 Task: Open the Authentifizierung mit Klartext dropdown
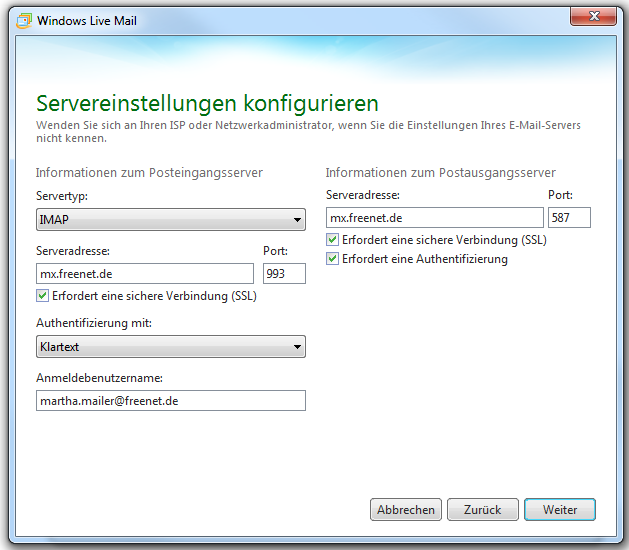[171, 347]
